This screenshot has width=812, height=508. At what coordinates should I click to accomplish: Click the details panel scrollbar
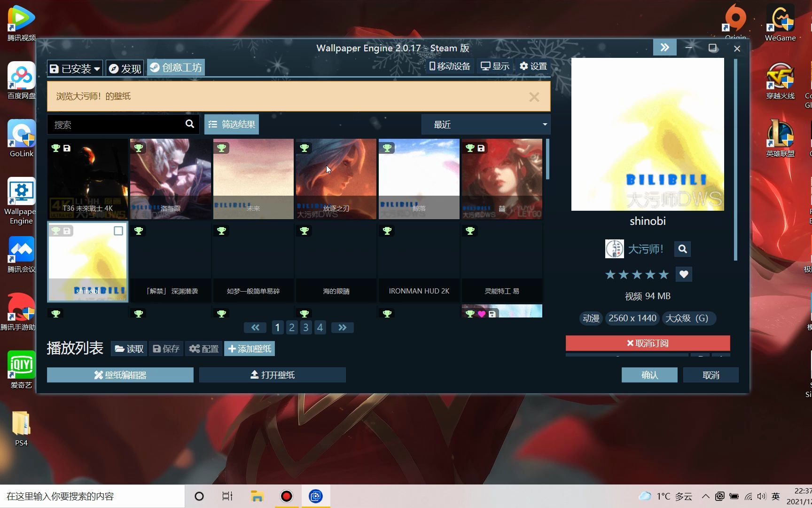735,159
